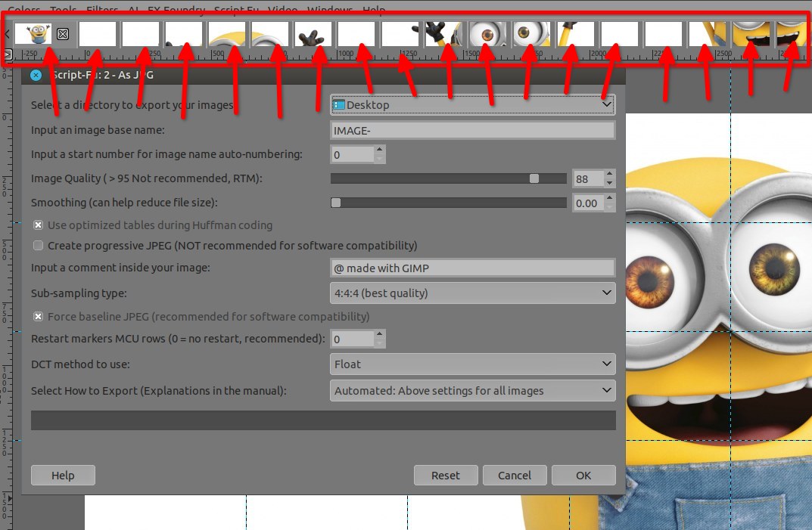Viewport: 812px width, 530px height.
Task: Click the Restart markers MCU rows field
Action: click(352, 339)
